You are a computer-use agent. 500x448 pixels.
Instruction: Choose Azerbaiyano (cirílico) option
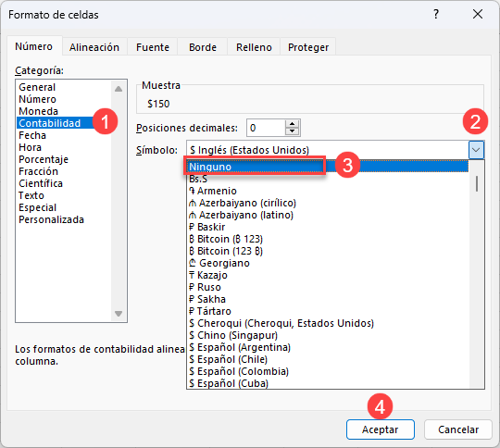pos(328,203)
